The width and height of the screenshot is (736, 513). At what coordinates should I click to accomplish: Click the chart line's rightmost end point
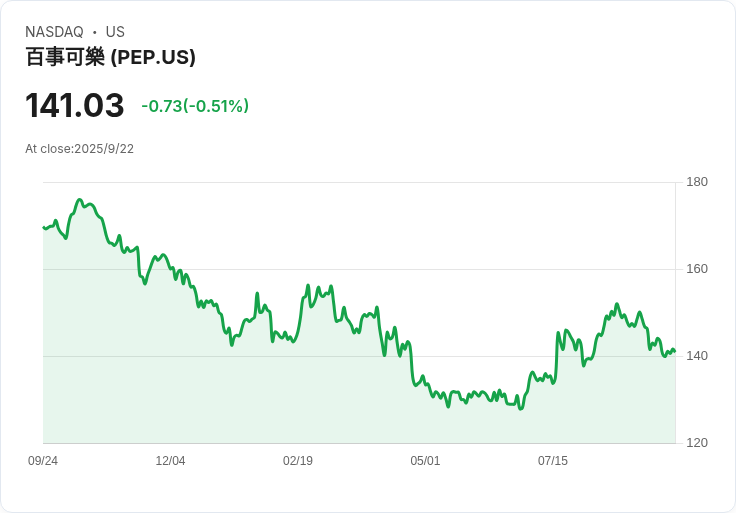click(675, 352)
